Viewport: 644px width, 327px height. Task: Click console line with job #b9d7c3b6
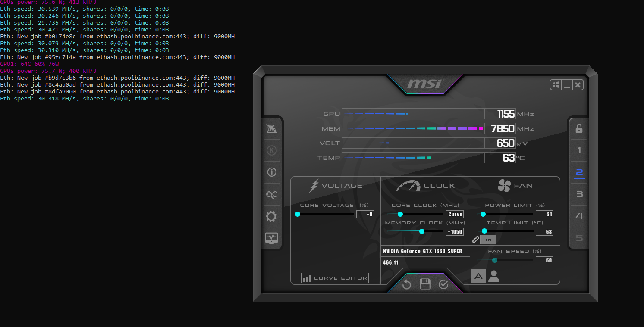117,78
